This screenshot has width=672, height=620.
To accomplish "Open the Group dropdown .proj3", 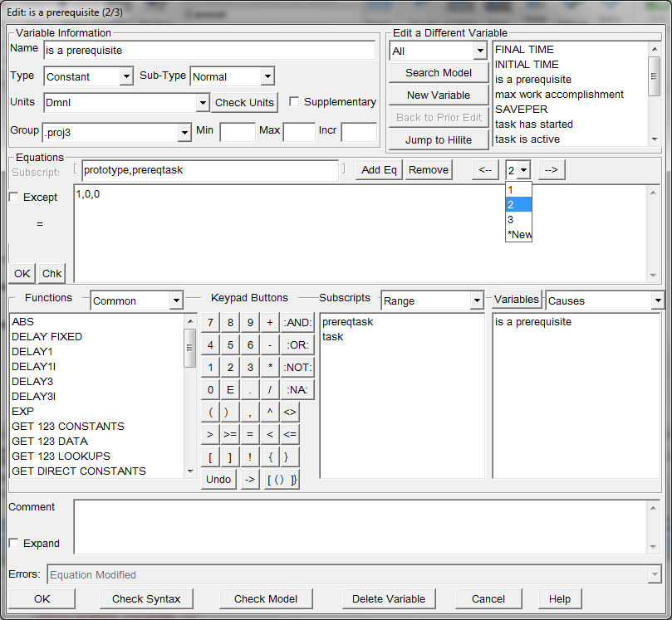I will [184, 133].
